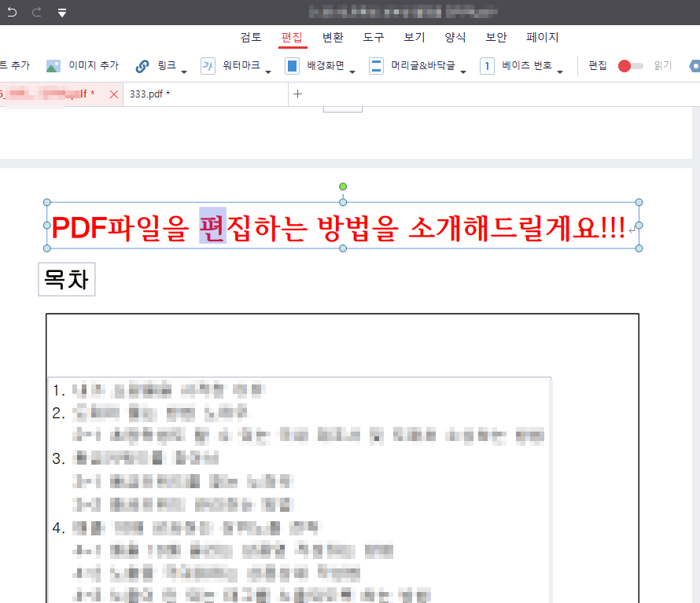Select the 이미지 추가 image icon
Viewport: 700px width, 603px height.
coord(53,66)
